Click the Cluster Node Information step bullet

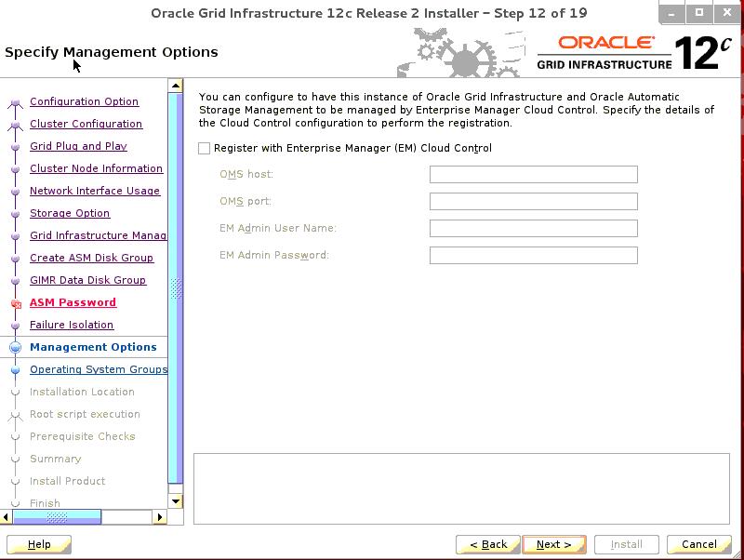(15, 169)
